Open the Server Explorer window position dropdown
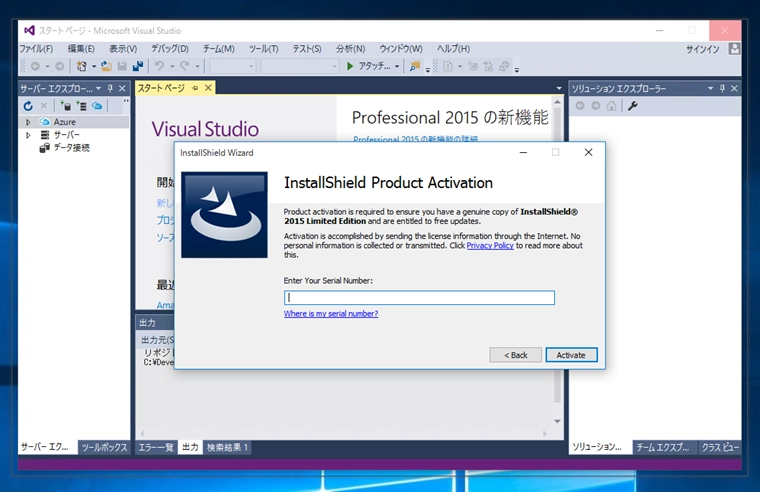Screen dimensions: 760x492 tap(98, 88)
